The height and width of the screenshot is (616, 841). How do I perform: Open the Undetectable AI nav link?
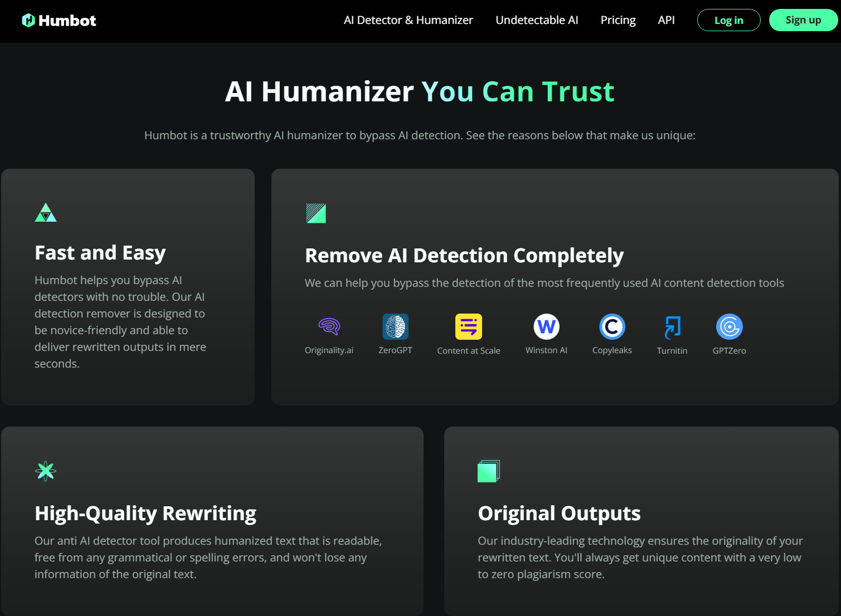pos(537,20)
